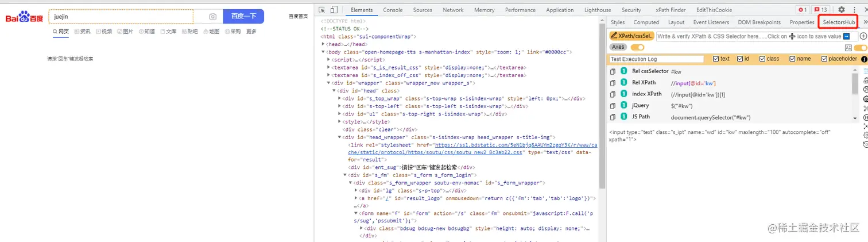Collapse the div head_wrapper node
868x242 pixels.
tap(339, 137)
